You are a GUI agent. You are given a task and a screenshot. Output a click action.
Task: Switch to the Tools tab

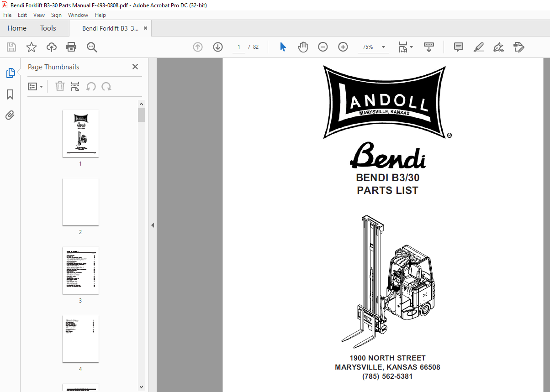click(x=48, y=28)
